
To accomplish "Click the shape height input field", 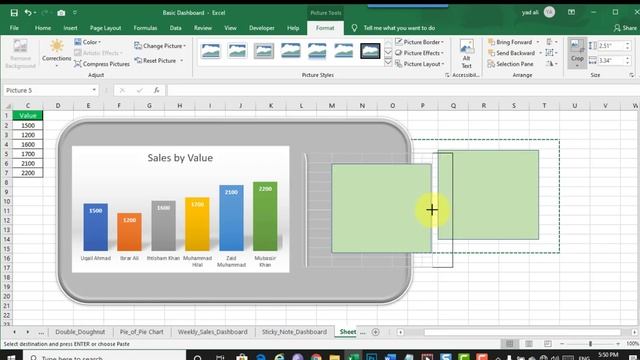I will [611, 46].
